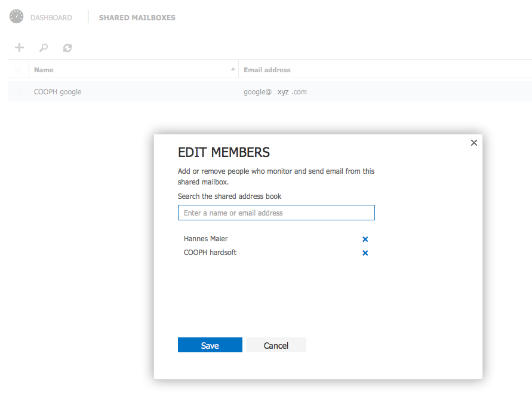This screenshot has width=532, height=415.
Task: Remove Hannes Maier from the members
Action: (365, 239)
